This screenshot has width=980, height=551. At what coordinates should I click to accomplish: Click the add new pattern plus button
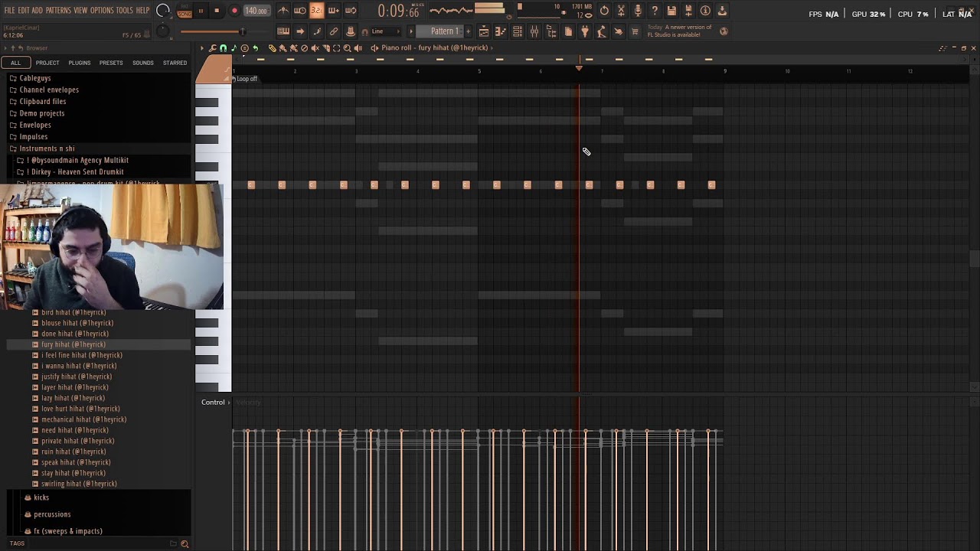(469, 31)
